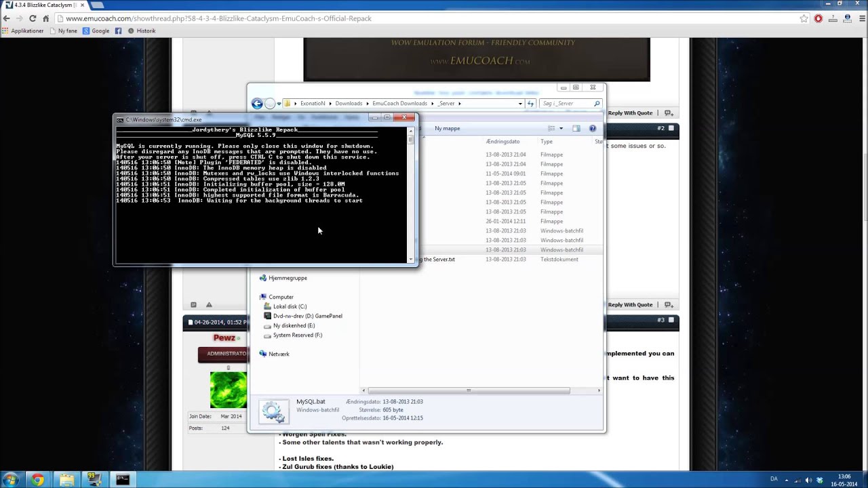Select _Server in the Explorer breadcrumb

[446, 104]
